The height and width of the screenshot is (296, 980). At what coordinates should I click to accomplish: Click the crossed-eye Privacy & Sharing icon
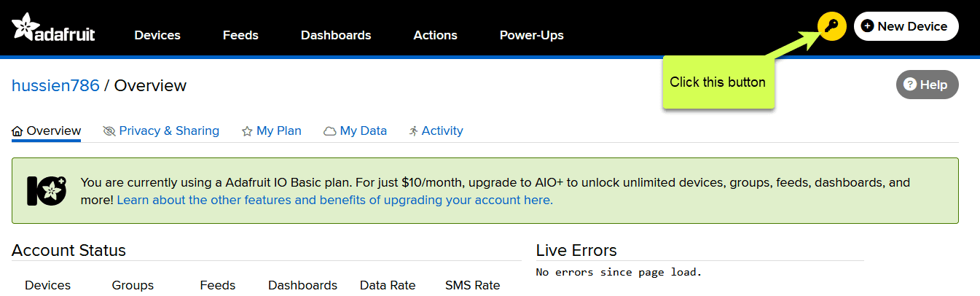[109, 131]
